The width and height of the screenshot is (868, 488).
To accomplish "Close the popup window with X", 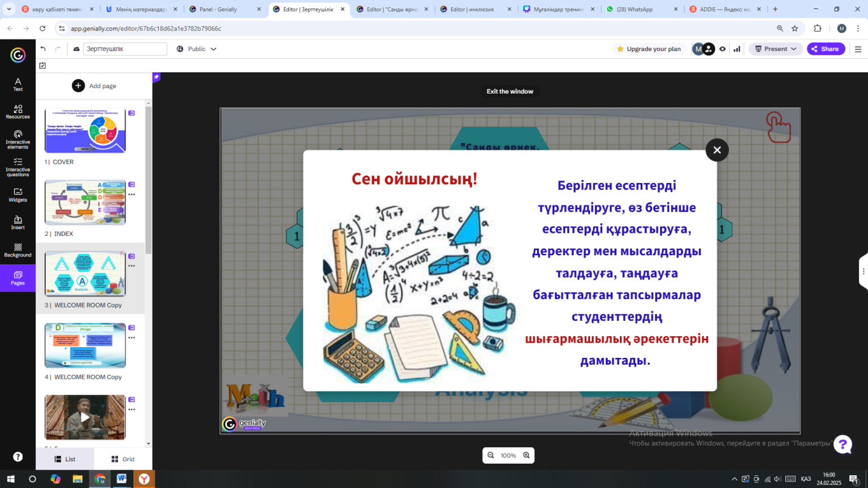I will (717, 150).
